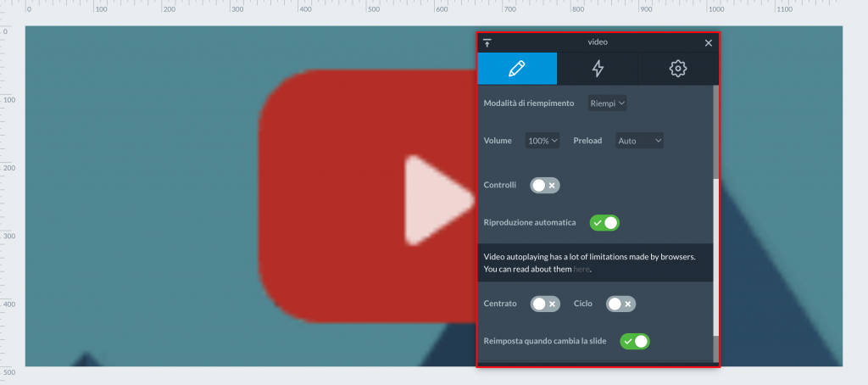Enable the Controlli toggle
Screen dimensions: 868x385
tap(545, 185)
